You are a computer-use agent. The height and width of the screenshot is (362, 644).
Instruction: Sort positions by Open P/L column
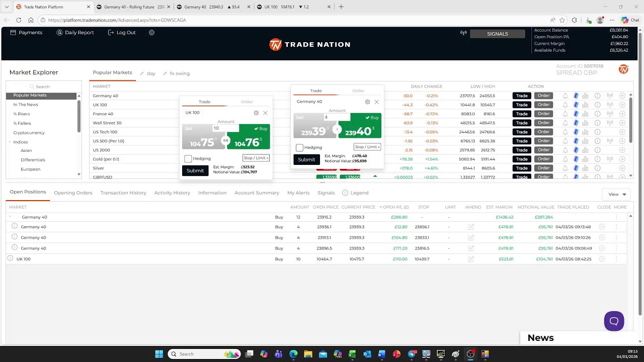click(x=394, y=207)
